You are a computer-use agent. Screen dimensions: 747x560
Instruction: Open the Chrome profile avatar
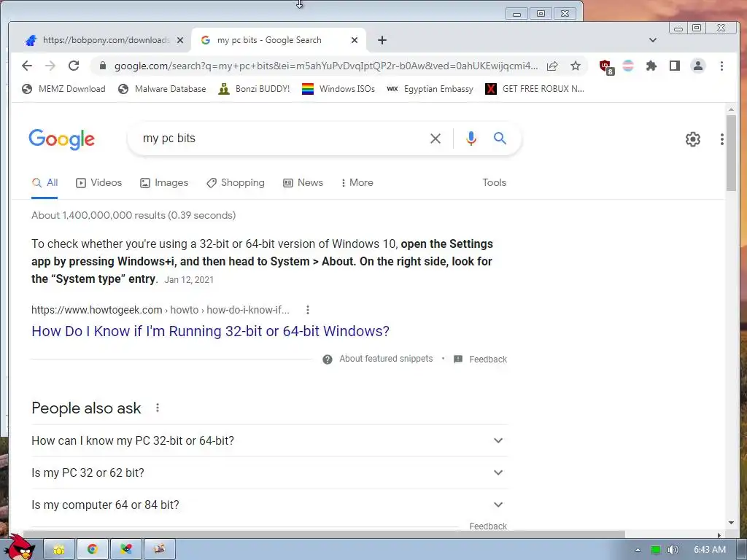click(698, 66)
